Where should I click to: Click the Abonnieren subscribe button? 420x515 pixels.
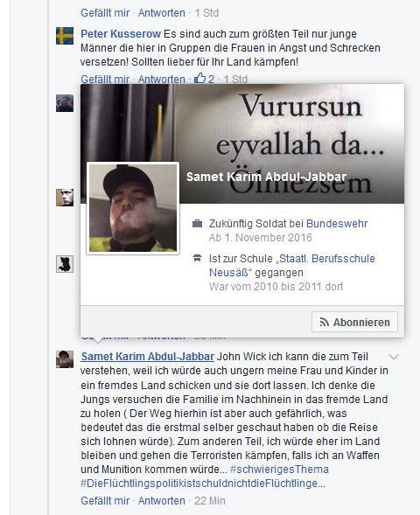[354, 322]
